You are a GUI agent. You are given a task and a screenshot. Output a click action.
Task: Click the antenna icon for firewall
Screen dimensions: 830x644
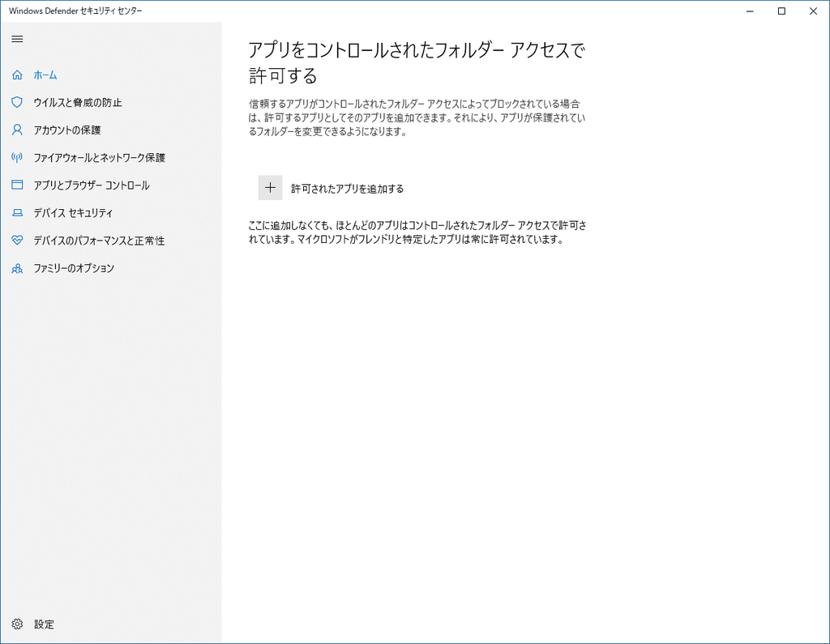click(x=17, y=157)
